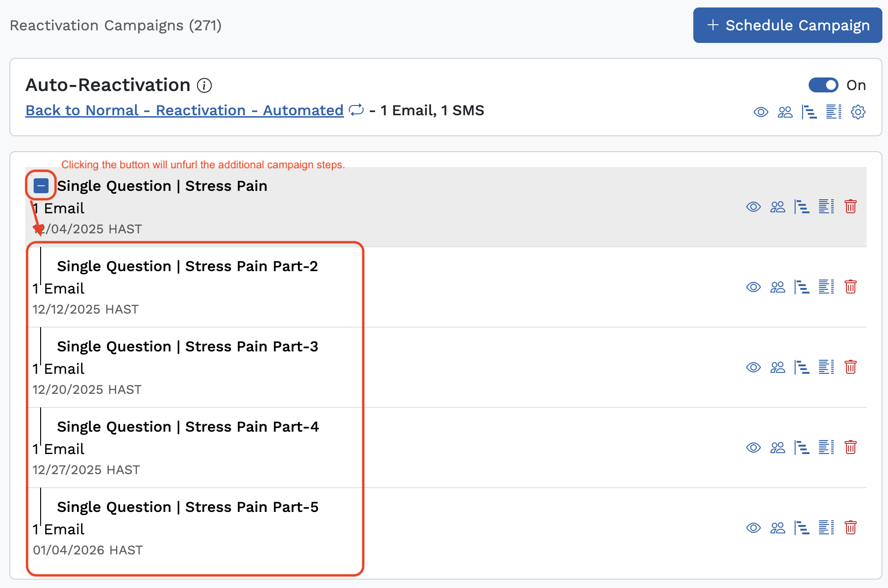Open timeline chart icon for Stress Pain Part-3
This screenshot has height=588, width=888.
[802, 367]
